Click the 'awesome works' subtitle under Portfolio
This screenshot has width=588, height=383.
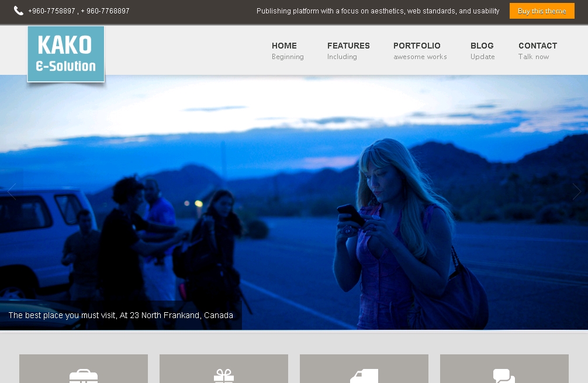(x=420, y=57)
